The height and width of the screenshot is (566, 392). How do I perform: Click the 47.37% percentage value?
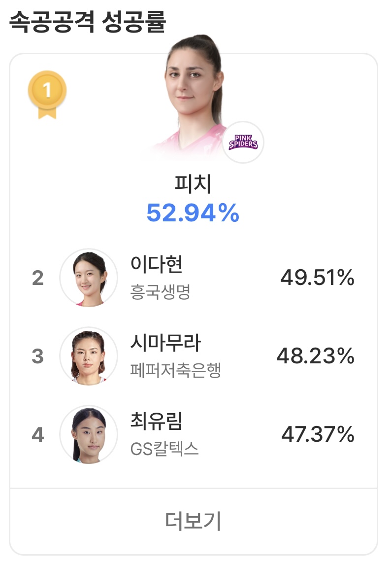click(x=318, y=435)
